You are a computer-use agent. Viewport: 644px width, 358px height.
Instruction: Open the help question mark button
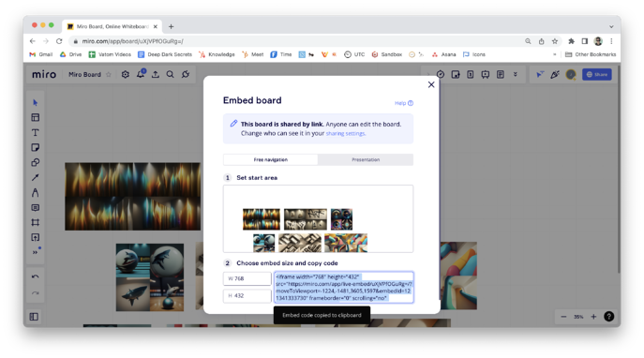(x=608, y=317)
